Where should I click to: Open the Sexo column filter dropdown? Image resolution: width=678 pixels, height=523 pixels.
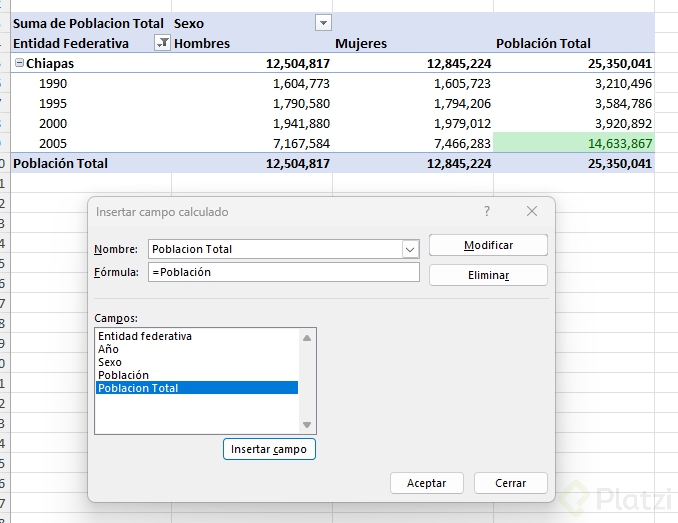coord(322,22)
